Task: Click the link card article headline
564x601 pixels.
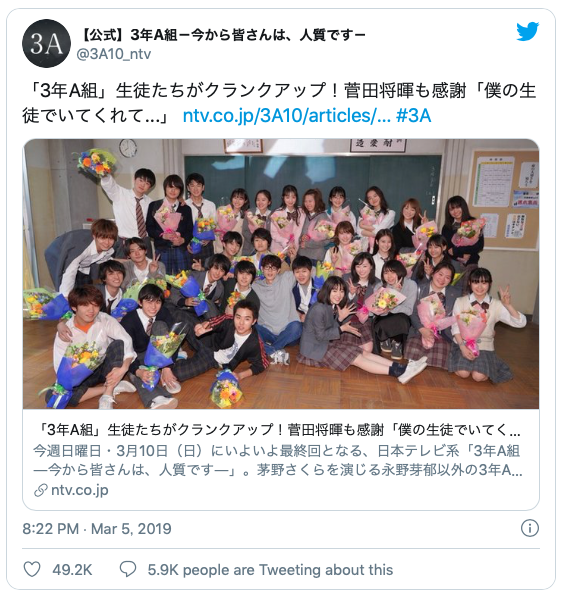Action: (x=277, y=430)
